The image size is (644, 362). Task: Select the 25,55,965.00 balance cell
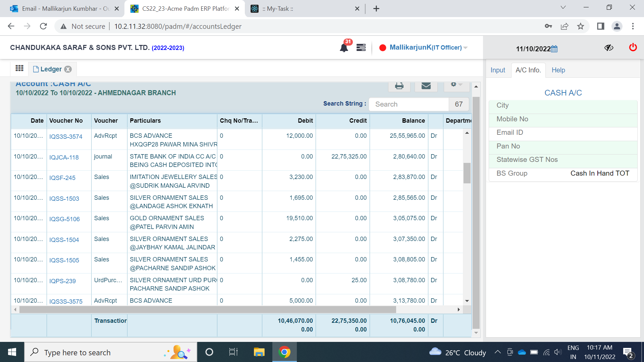pos(399,139)
